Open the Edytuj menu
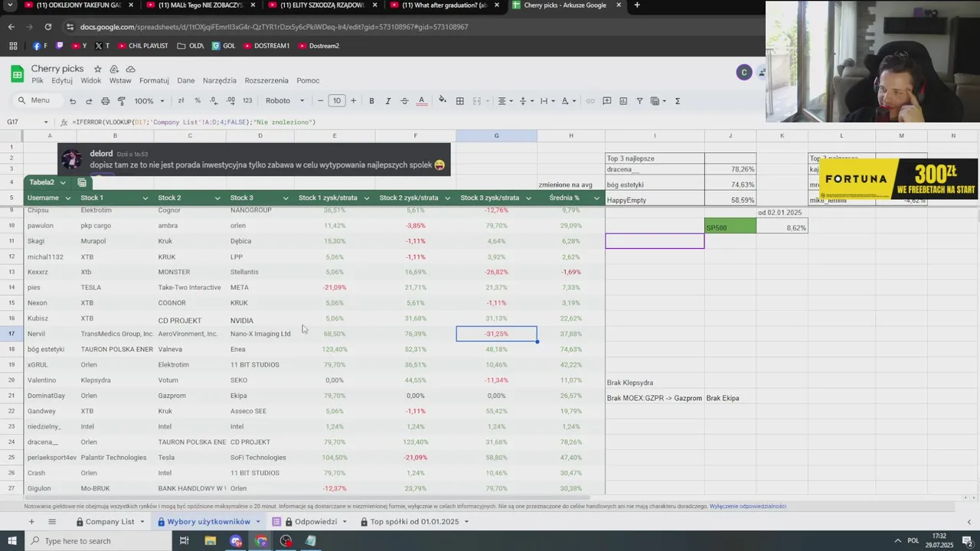 (62, 80)
